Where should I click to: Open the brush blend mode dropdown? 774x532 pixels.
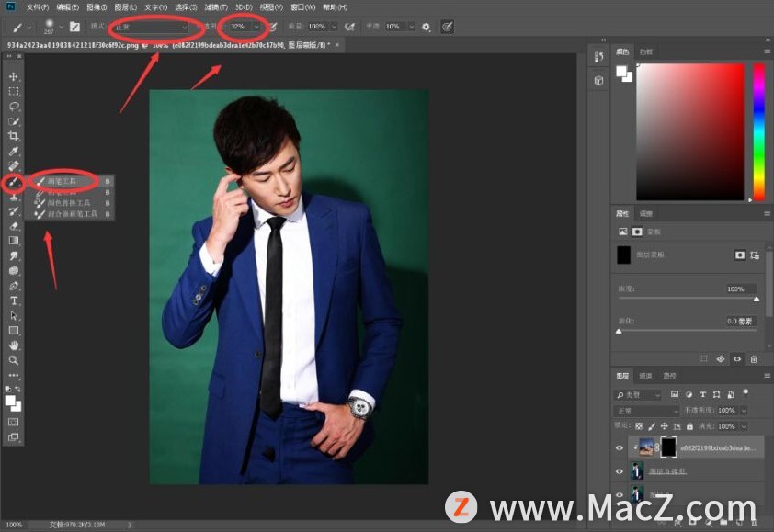151,27
